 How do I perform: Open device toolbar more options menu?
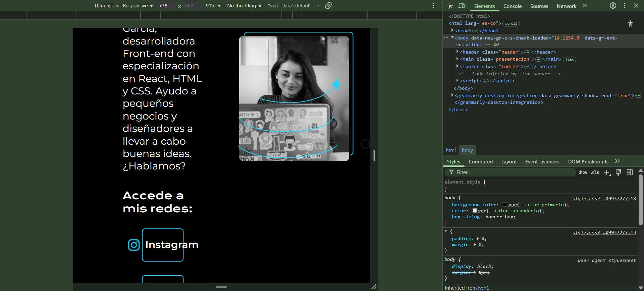point(433,6)
